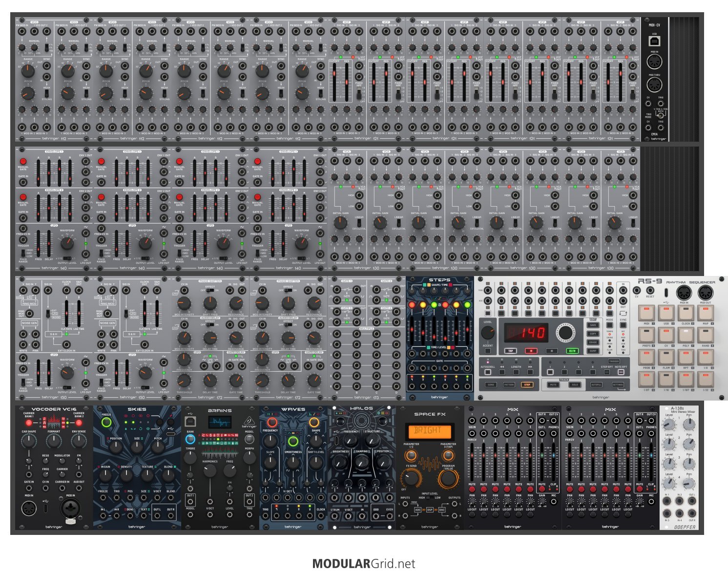This screenshot has width=728, height=574.
Task: Click the red record button on RS-9
Action: (x=531, y=351)
